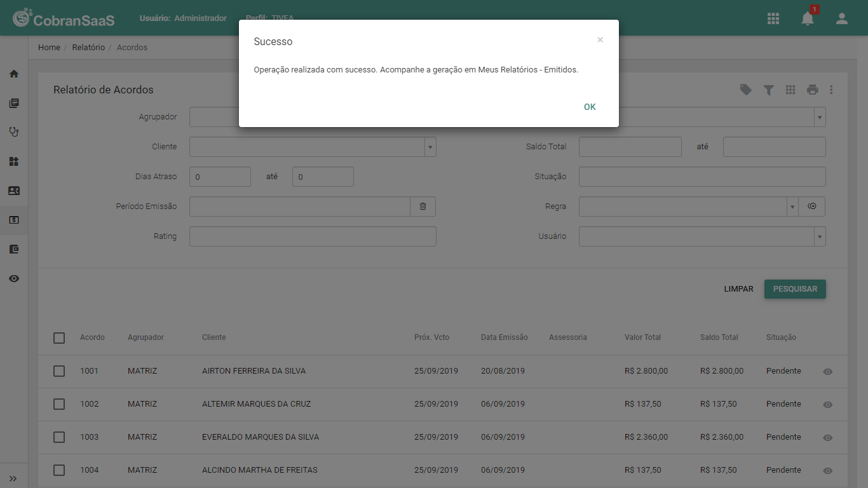This screenshot has height=488, width=868.
Task: Open the dropdown arrow beside the dialog
Action: [x=820, y=117]
